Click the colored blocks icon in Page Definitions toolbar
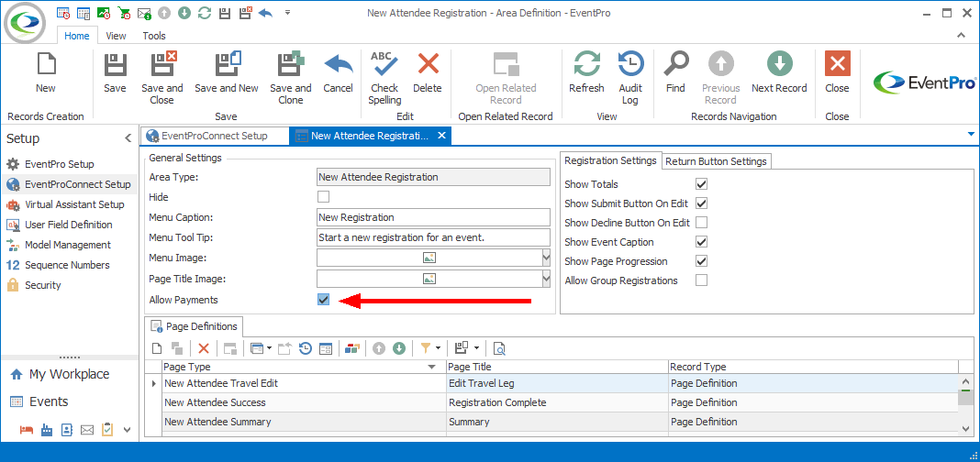 351,348
